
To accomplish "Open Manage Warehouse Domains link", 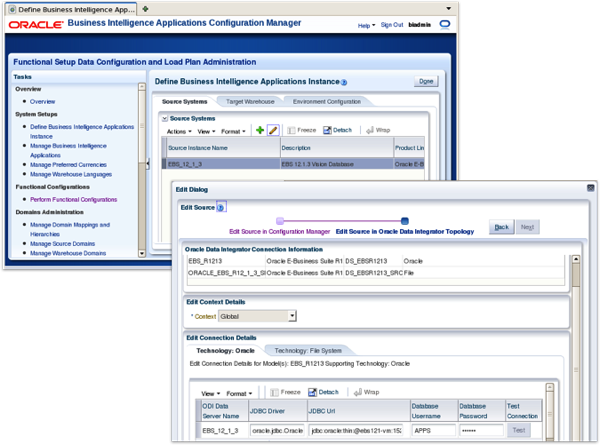I will point(68,253).
